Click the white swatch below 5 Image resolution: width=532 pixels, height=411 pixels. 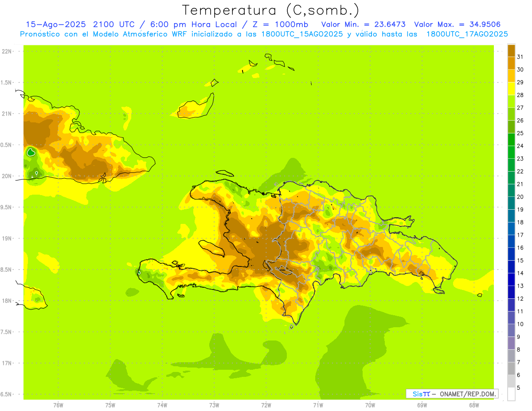tap(511, 394)
